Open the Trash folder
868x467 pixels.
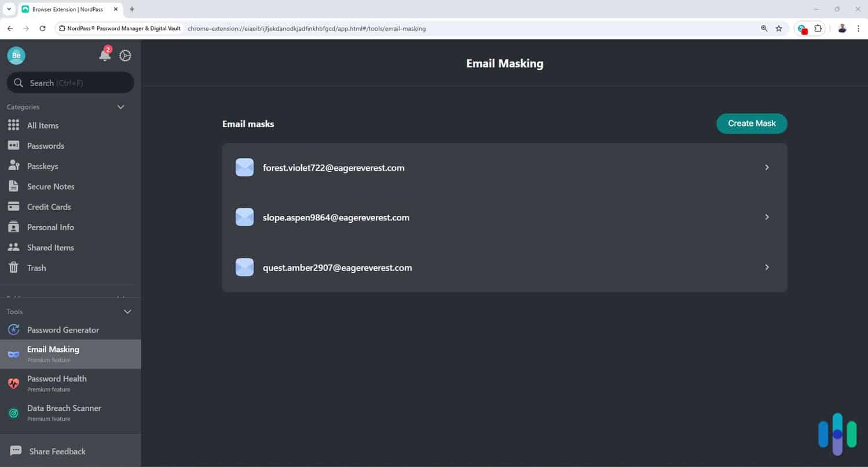click(36, 267)
